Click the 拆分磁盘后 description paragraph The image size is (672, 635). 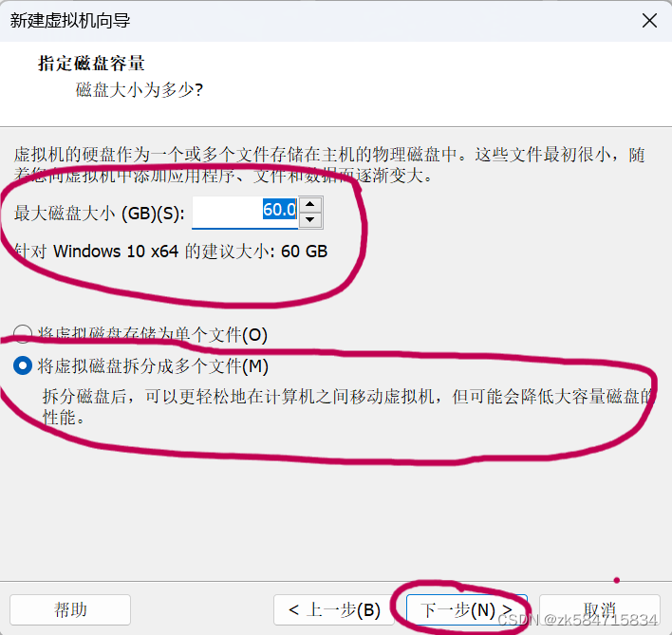[348, 406]
